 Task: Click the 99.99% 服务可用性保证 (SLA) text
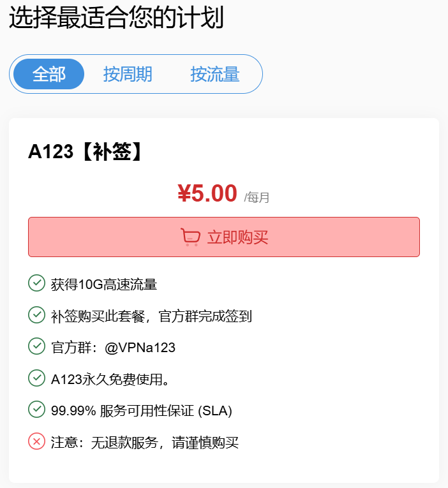click(x=142, y=411)
